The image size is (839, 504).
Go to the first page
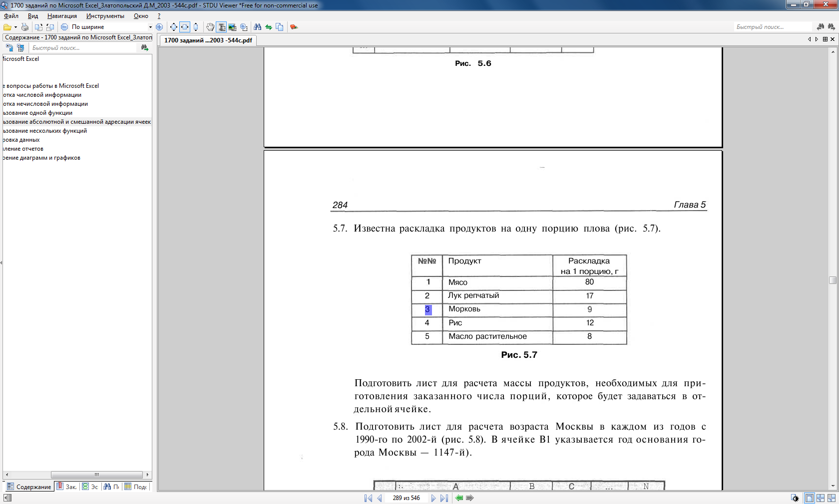(368, 498)
